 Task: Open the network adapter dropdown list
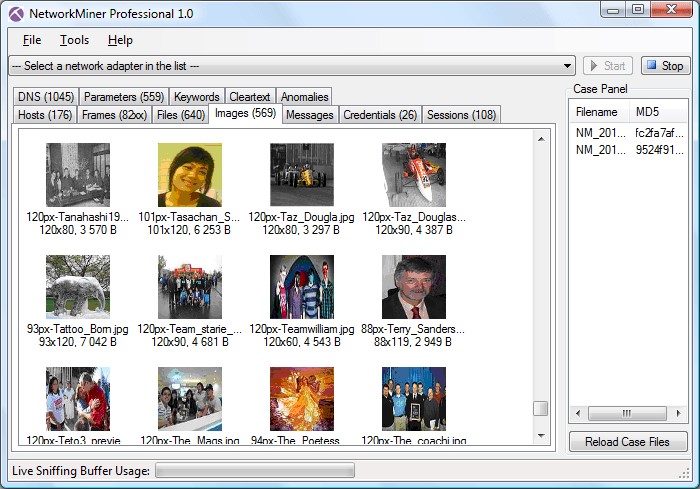click(x=568, y=66)
